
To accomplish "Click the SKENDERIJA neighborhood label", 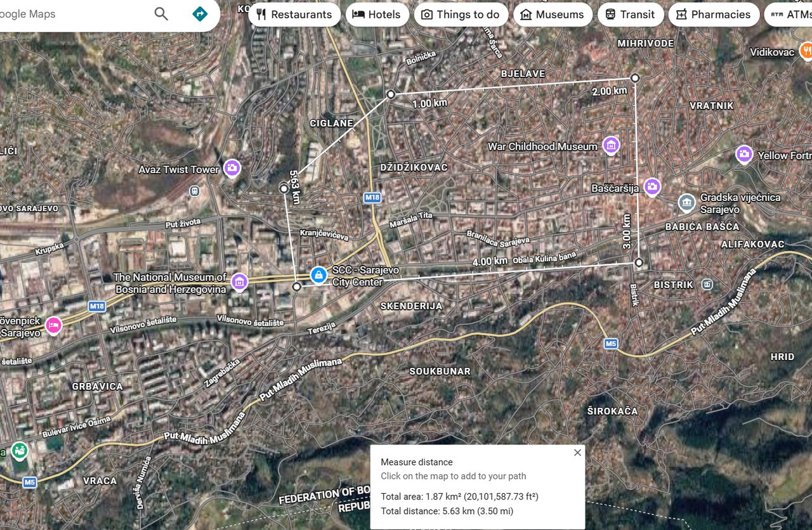I will (x=411, y=306).
